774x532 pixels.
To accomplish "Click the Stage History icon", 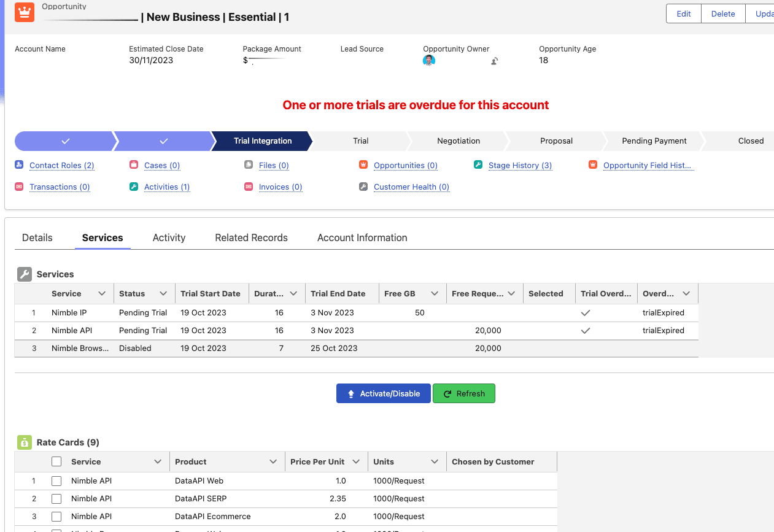I will [478, 165].
